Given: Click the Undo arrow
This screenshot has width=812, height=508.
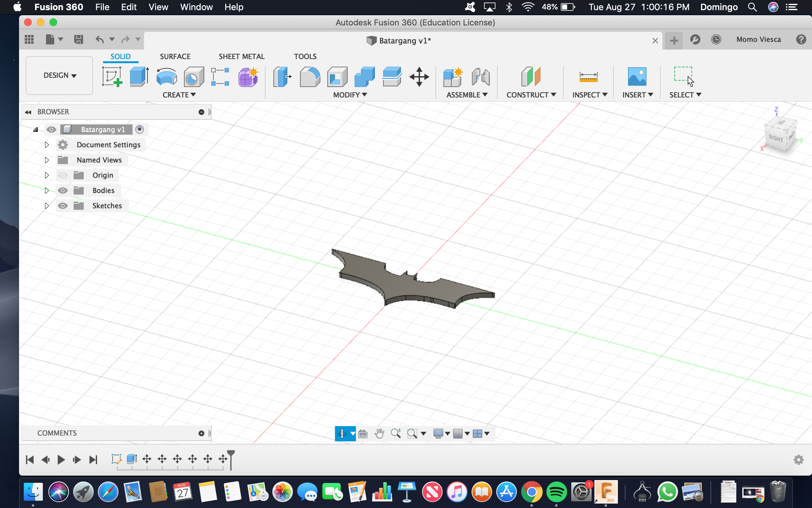Looking at the screenshot, I should point(100,39).
